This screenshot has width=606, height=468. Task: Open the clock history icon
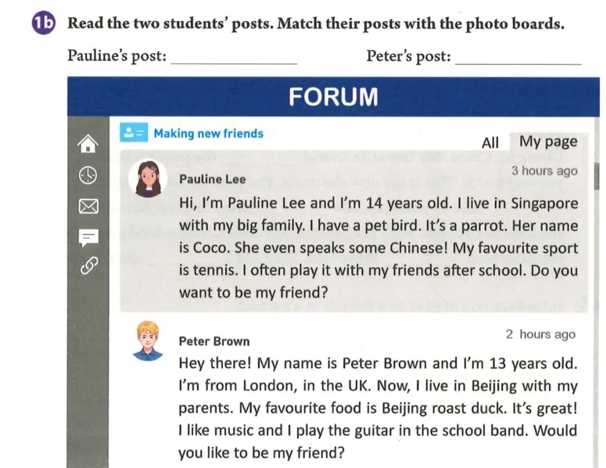88,175
